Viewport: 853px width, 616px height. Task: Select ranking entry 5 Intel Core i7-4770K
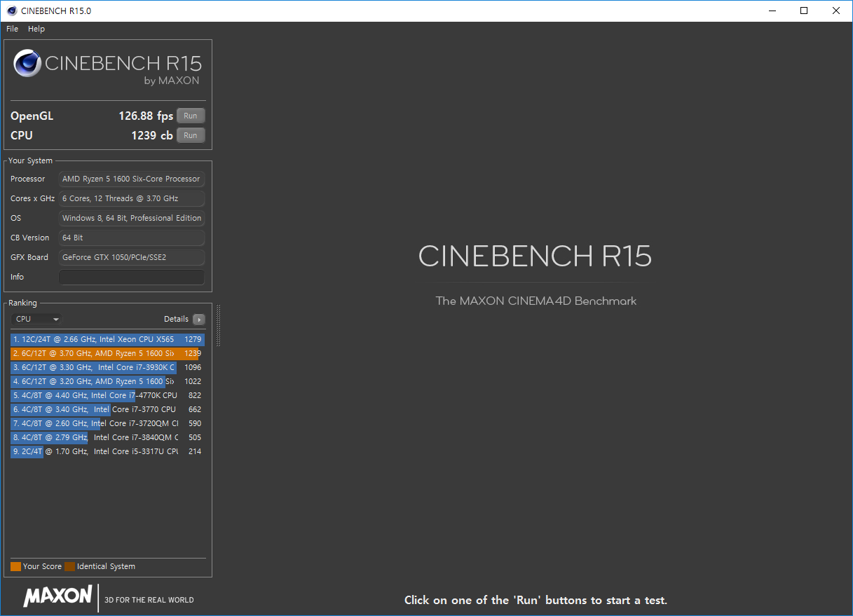point(107,395)
